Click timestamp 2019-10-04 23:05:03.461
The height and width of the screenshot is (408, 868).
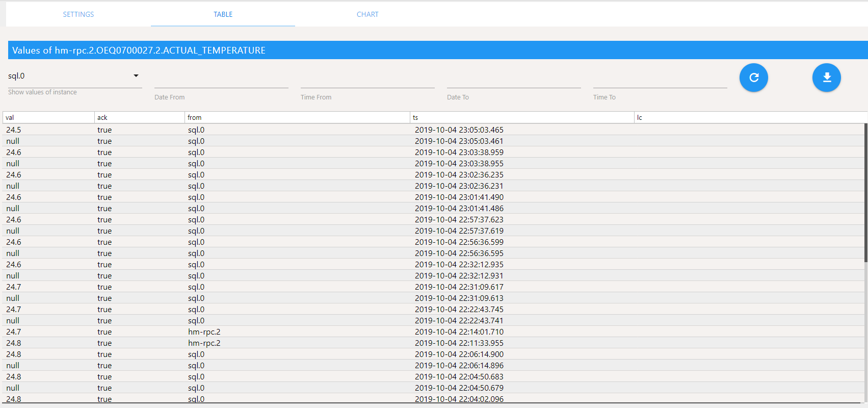[x=459, y=141]
